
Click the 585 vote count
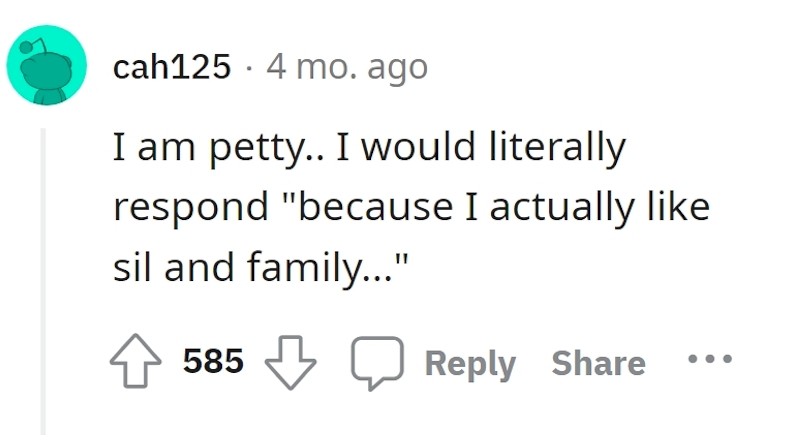213,361
